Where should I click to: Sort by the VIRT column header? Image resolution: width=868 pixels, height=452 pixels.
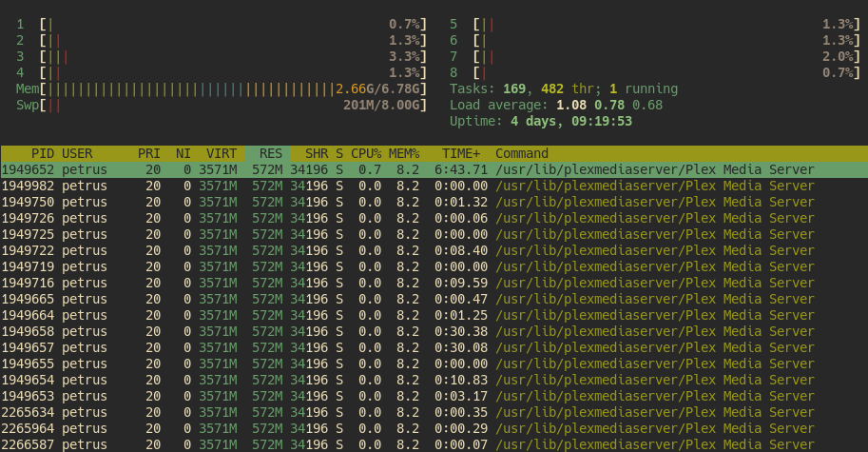point(222,153)
